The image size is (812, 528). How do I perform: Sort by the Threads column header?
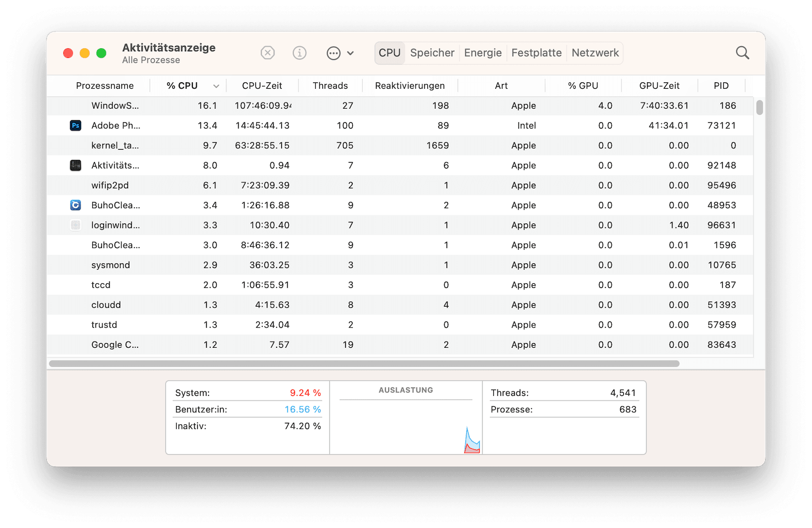click(x=330, y=86)
